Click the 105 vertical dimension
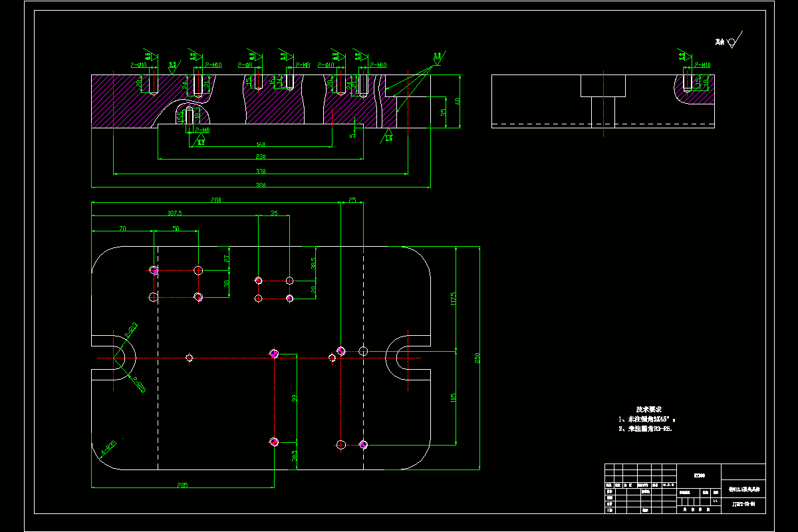798x532 pixels. 453,398
